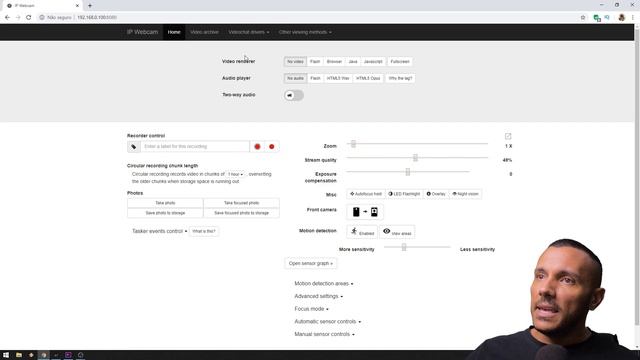The image size is (640, 360).
Task: Bookmark this page with the star icon
Action: point(583,18)
